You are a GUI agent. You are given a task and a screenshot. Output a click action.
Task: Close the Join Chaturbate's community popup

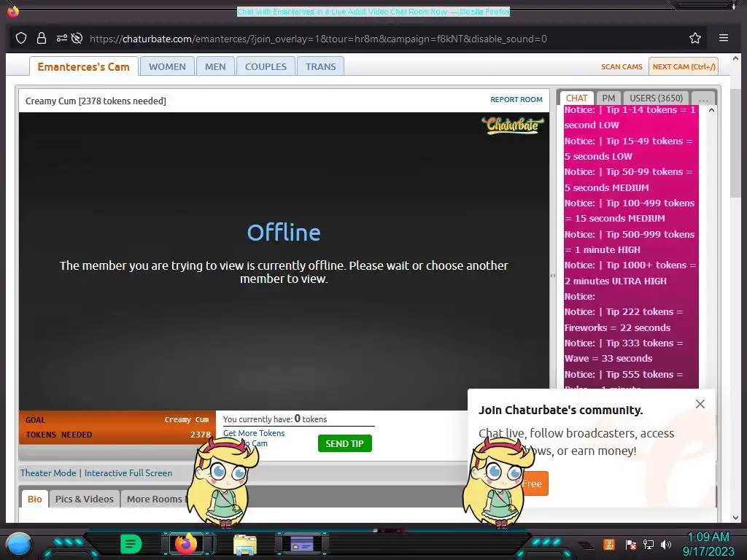coord(700,404)
